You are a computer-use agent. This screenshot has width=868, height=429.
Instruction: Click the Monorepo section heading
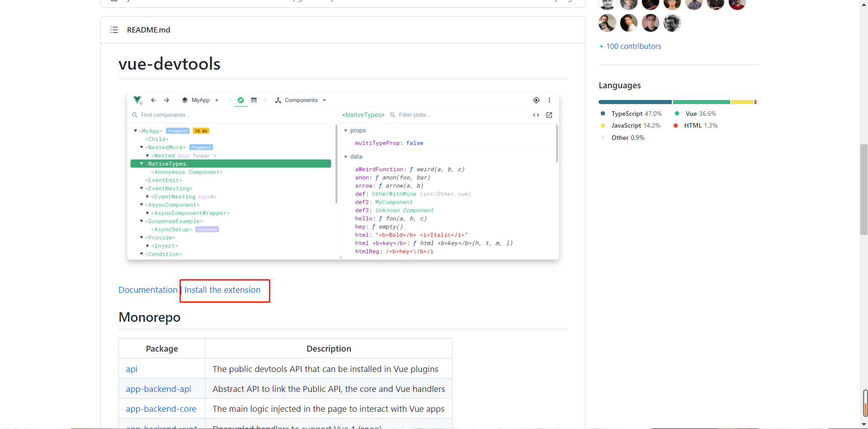coord(150,317)
